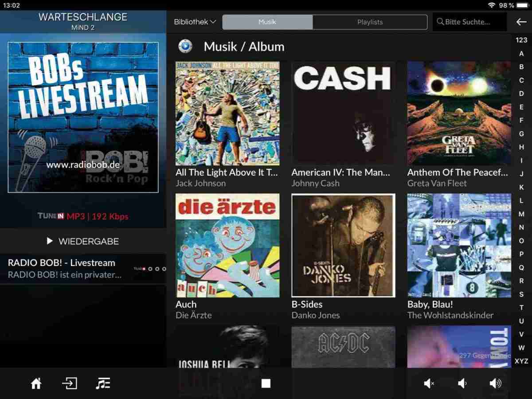Open options dots for RADIO BOB! entry
This screenshot has height=399, width=532.
157,269
